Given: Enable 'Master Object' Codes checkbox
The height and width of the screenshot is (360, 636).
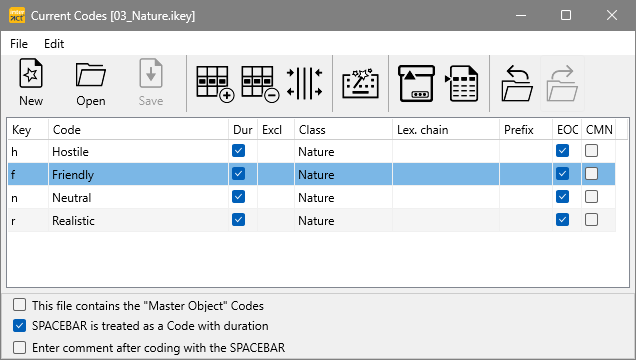Looking at the screenshot, I should tap(19, 305).
